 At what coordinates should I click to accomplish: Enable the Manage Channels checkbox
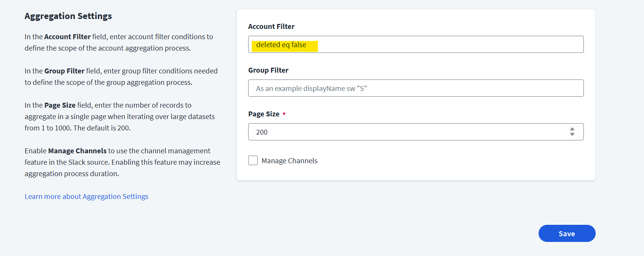click(253, 161)
